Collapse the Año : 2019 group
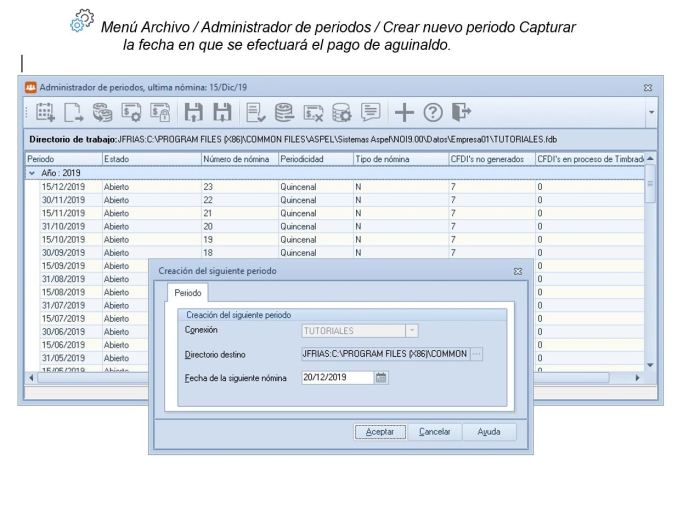This screenshot has width=700, height=517. pos(32,173)
